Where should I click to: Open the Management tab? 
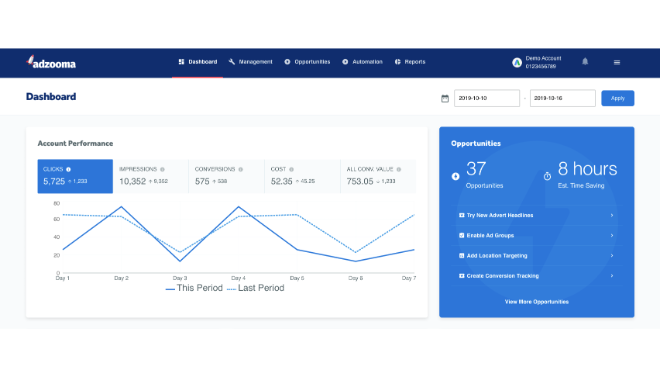250,62
